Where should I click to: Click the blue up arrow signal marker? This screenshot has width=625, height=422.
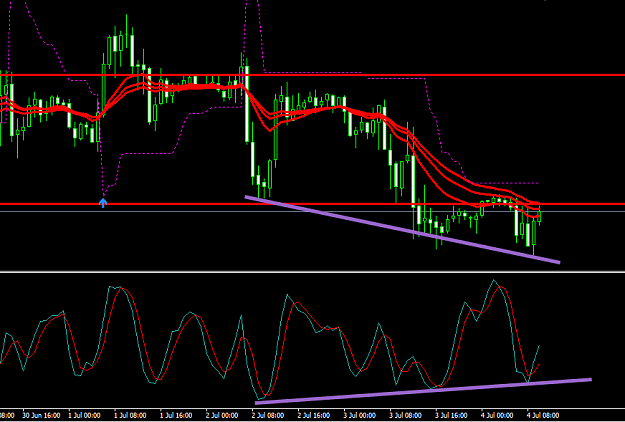click(103, 203)
